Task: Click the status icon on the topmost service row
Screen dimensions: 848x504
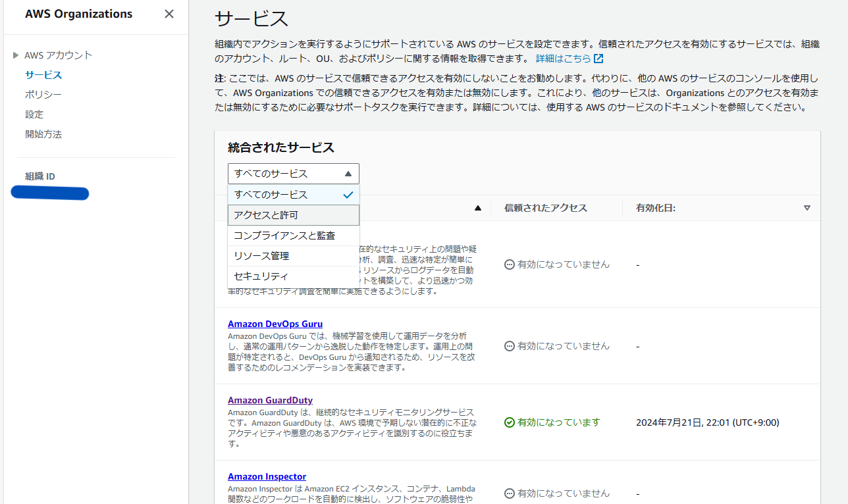Action: 509,264
